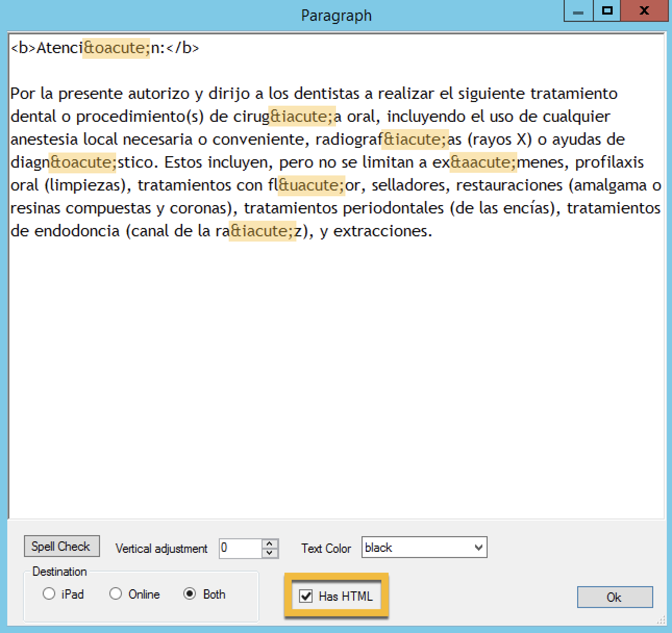The height and width of the screenshot is (633, 672).
Task: Open the Text Color dropdown
Action: [418, 548]
